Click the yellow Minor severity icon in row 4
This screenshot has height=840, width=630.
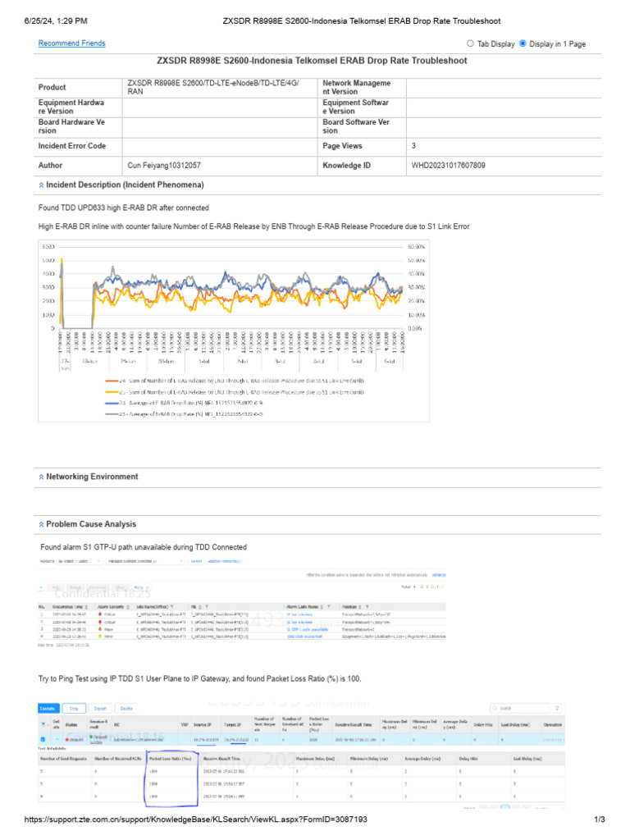click(100, 637)
